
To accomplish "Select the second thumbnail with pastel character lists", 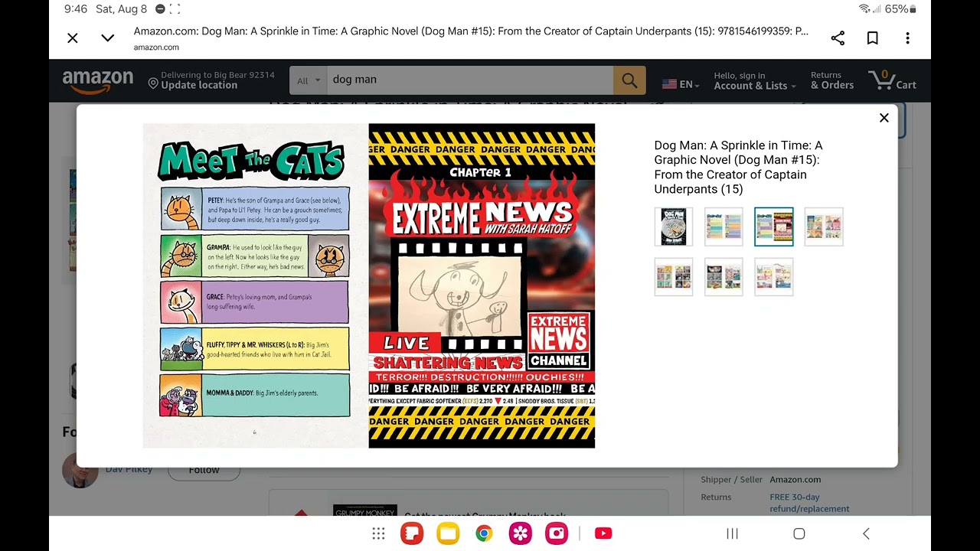I will click(724, 227).
